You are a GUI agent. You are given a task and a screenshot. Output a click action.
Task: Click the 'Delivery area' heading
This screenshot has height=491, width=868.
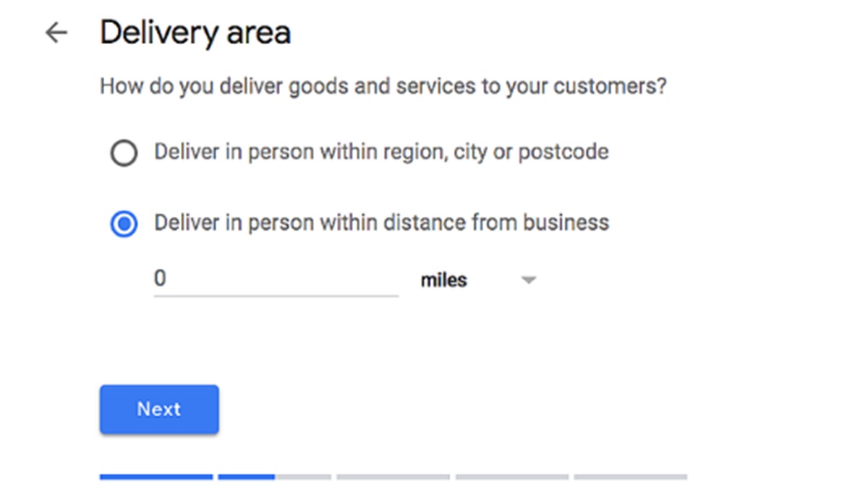195,33
